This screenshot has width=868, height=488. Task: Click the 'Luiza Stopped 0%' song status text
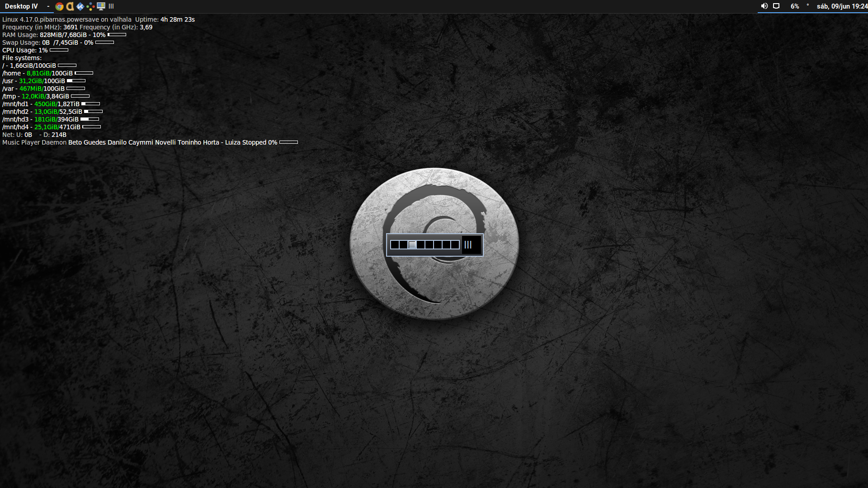click(x=251, y=142)
